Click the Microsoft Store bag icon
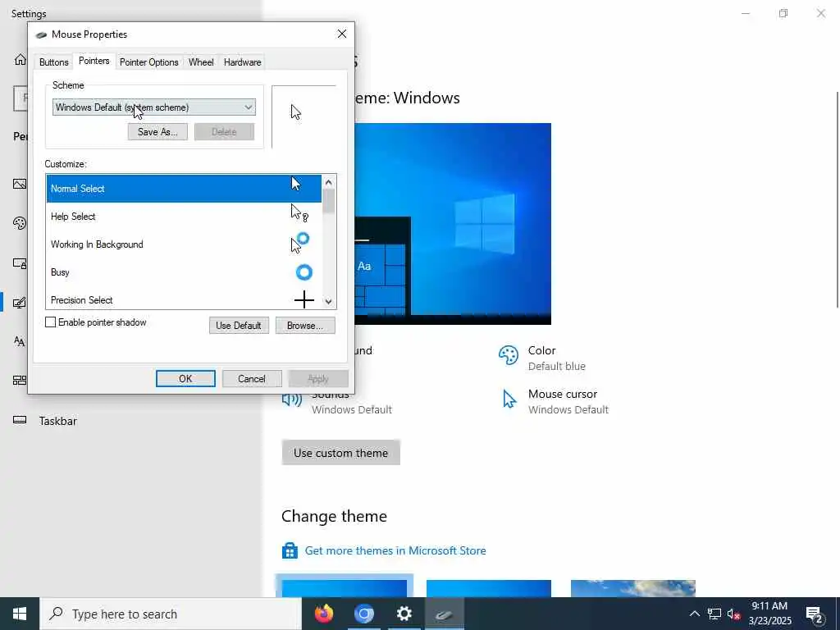 click(x=290, y=550)
